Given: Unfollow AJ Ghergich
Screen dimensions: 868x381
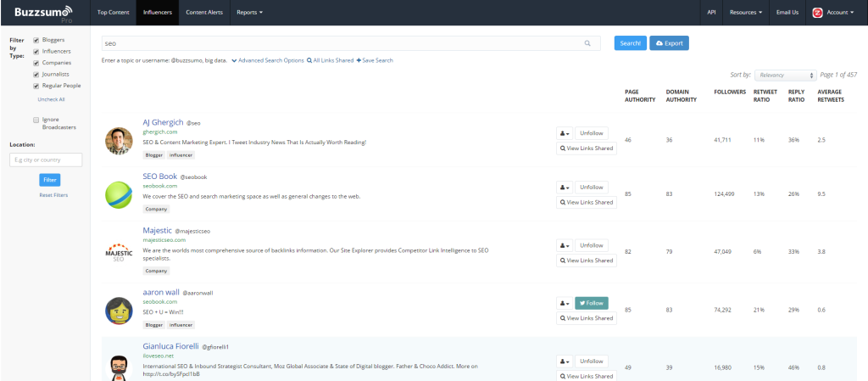Looking at the screenshot, I should (x=592, y=133).
